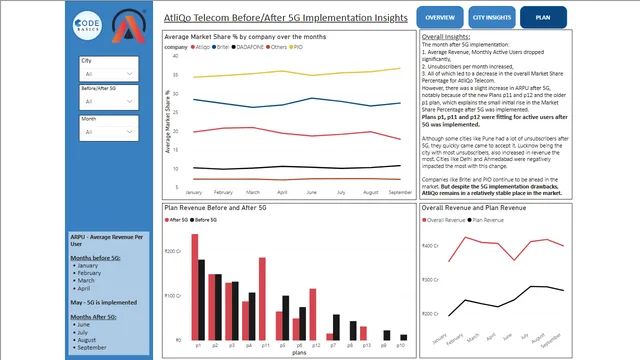640x360 pixels.
Task: Click 'May - 5G is implemented' note
Action: [104, 302]
